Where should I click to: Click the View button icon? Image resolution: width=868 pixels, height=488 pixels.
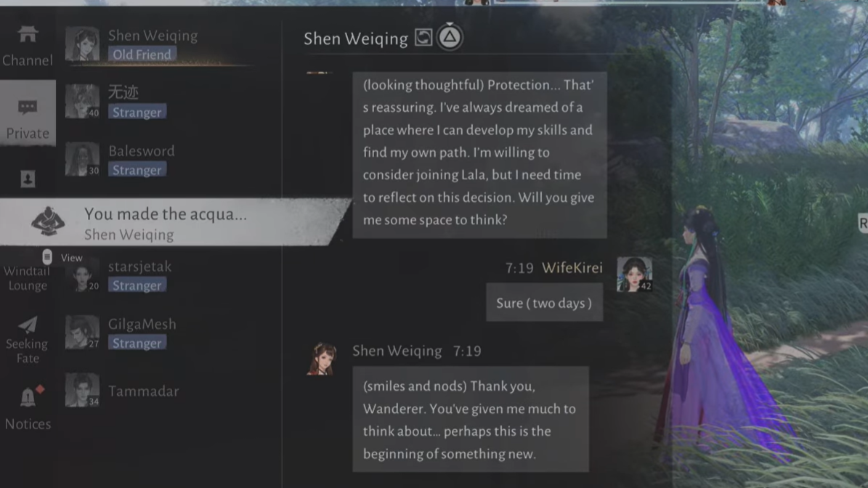click(47, 257)
